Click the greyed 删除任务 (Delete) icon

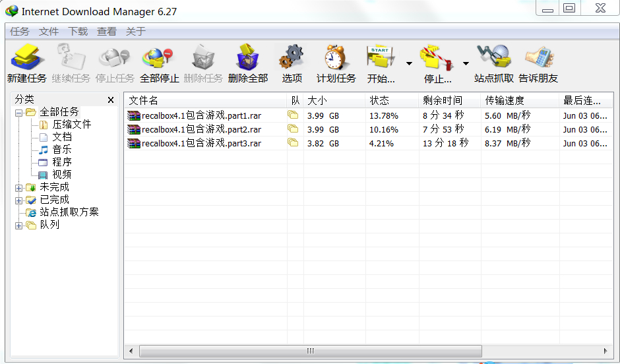(203, 58)
